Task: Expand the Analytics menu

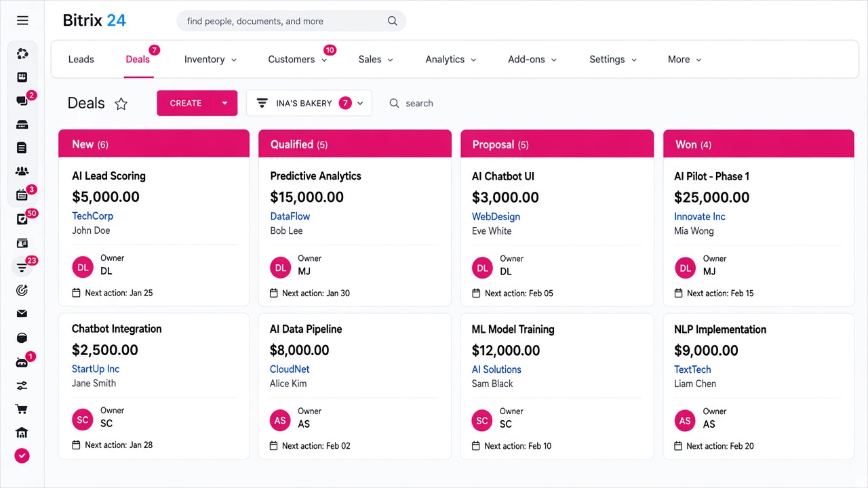Action: [x=451, y=60]
